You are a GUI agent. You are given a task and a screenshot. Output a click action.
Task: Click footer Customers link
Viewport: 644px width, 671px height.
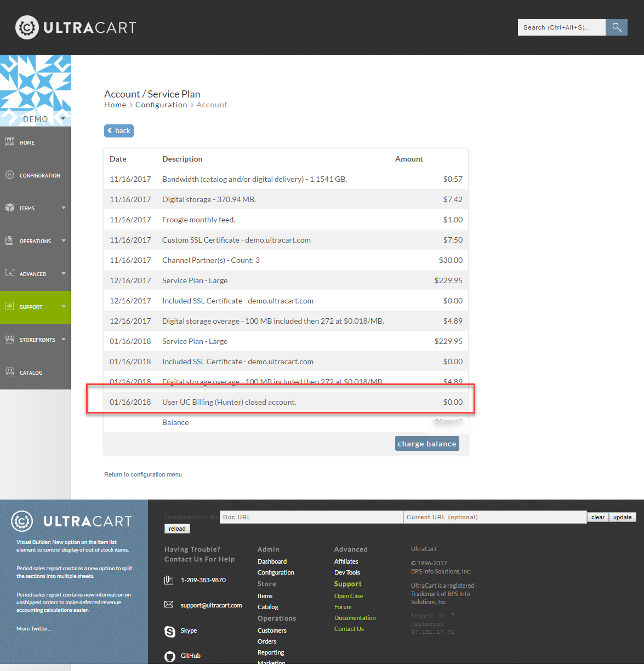click(x=272, y=630)
